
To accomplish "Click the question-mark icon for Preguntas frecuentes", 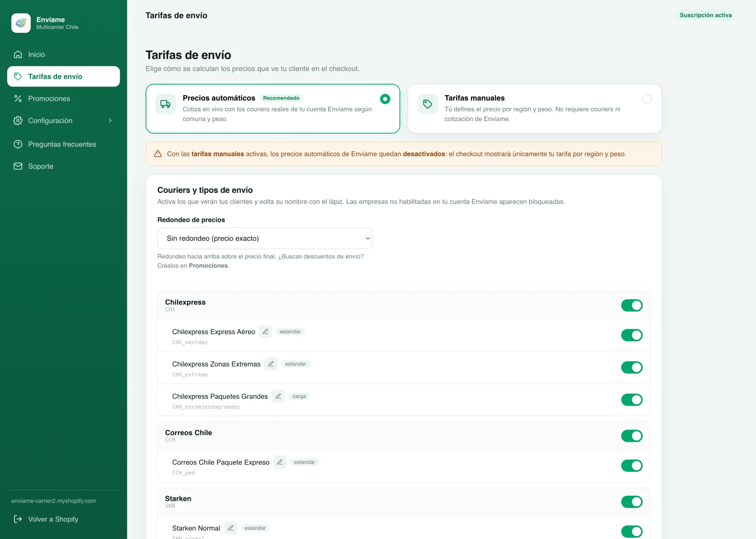I will pyautogui.click(x=18, y=144).
